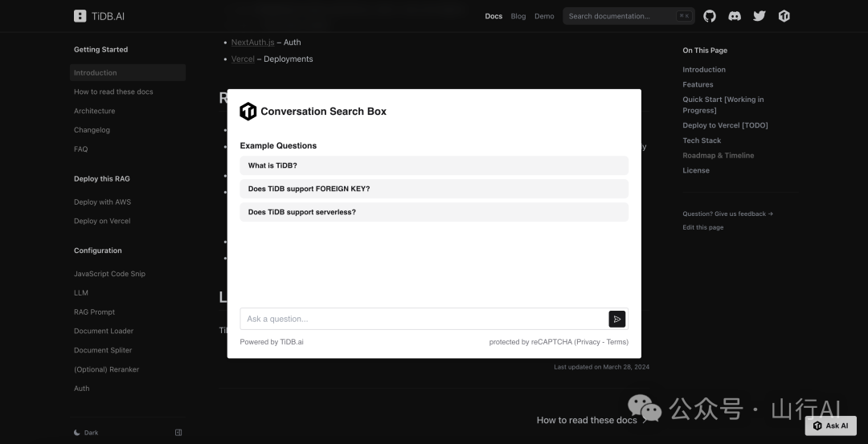Follow the NextAuth.js link
The image size is (868, 444).
pos(252,42)
